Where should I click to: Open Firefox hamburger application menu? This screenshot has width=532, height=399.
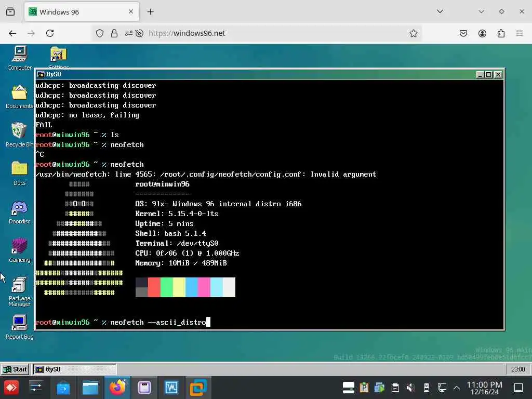click(520, 33)
